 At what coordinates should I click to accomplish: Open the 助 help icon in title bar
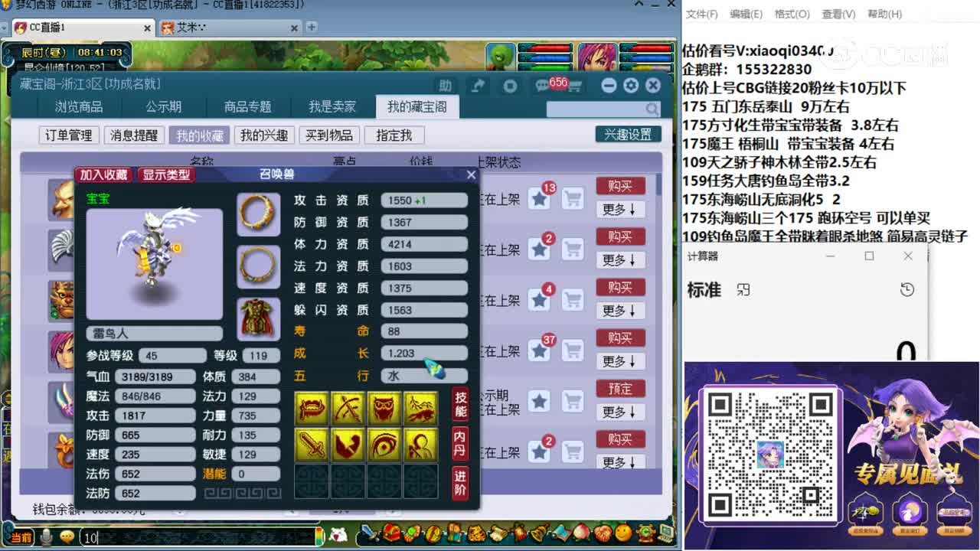tap(446, 86)
